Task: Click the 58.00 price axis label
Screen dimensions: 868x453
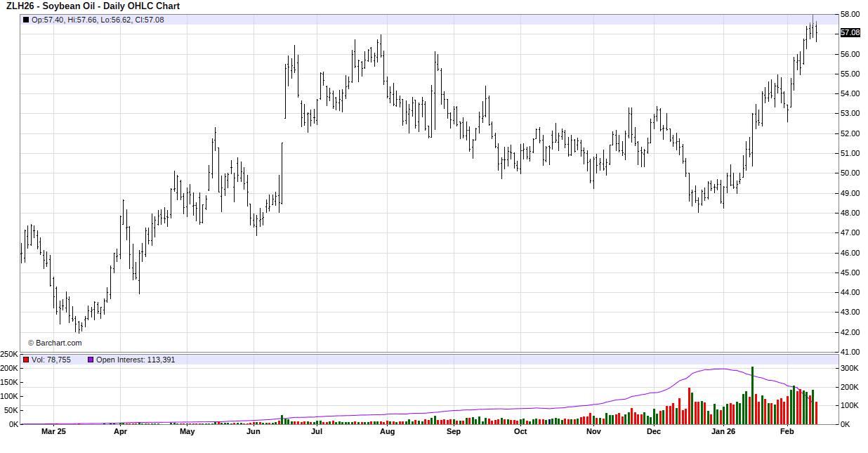Action: (850, 14)
